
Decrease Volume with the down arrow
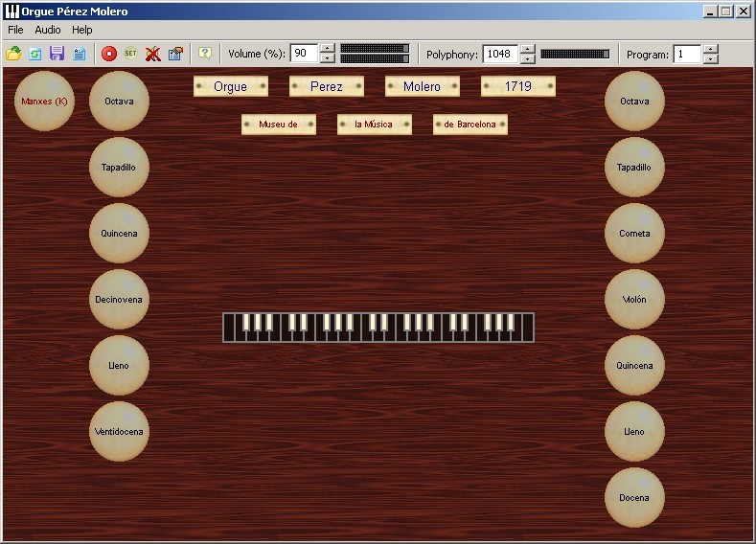point(328,58)
